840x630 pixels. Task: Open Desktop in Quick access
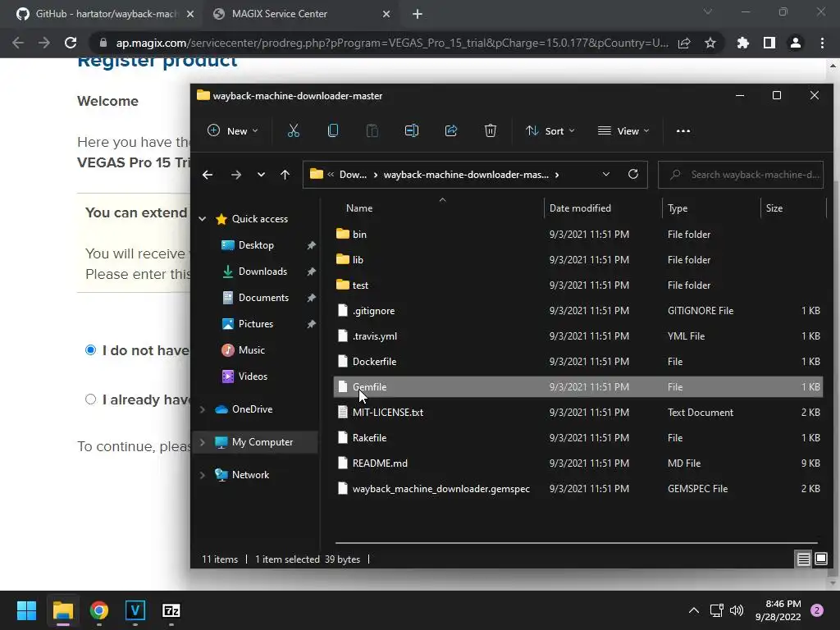(256, 245)
